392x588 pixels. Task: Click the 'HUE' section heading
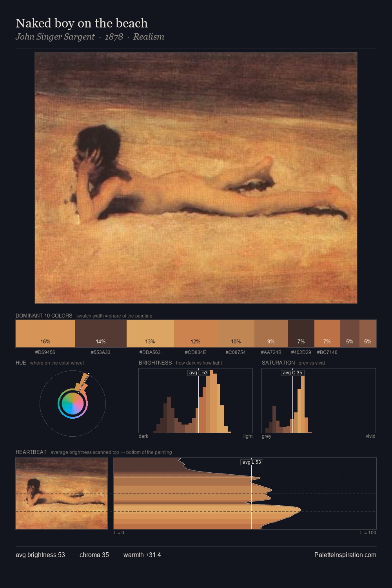coord(21,363)
